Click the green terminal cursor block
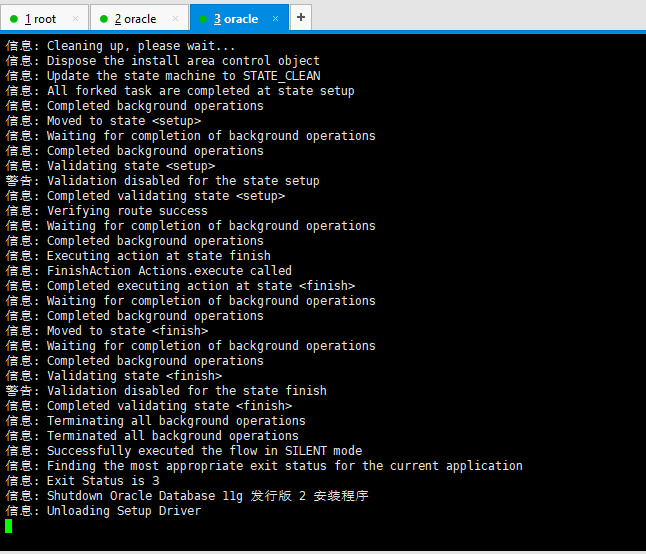The width and height of the screenshot is (646, 554). coord(9,526)
